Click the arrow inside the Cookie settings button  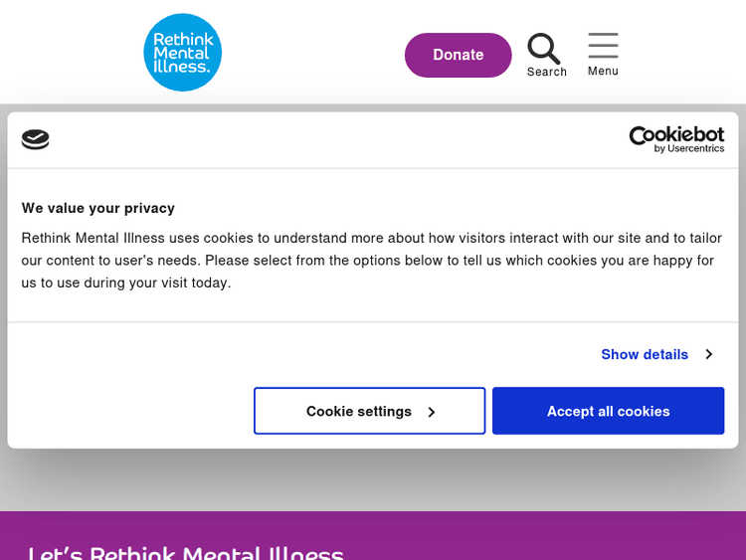pyautogui.click(x=431, y=412)
